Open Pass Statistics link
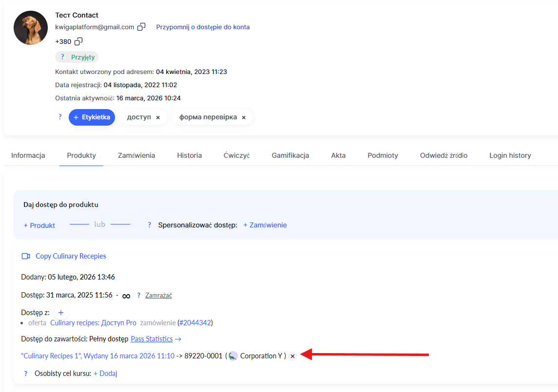 coord(152,339)
